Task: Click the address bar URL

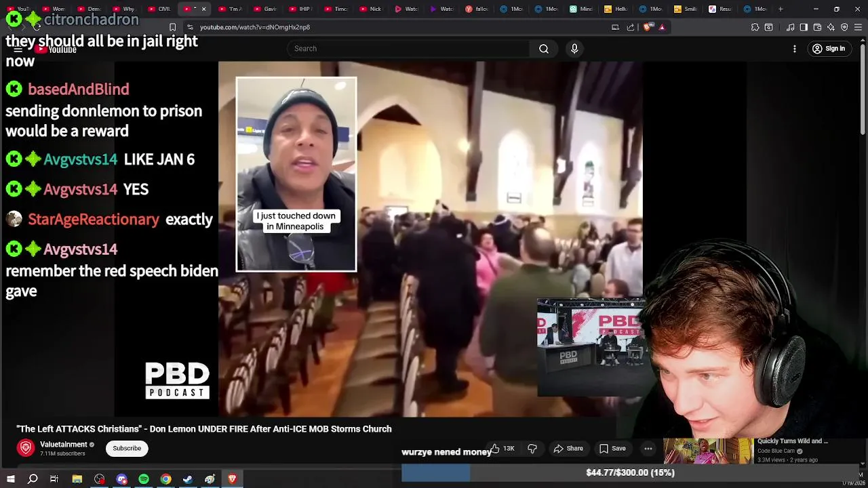Action: pos(255,27)
